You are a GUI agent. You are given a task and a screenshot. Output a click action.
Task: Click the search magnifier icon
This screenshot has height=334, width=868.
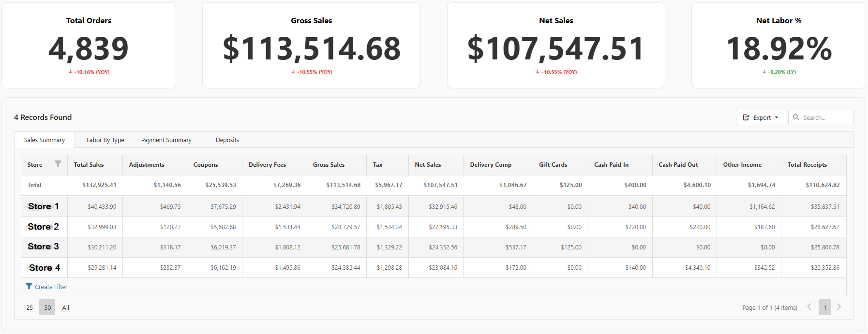tap(796, 117)
